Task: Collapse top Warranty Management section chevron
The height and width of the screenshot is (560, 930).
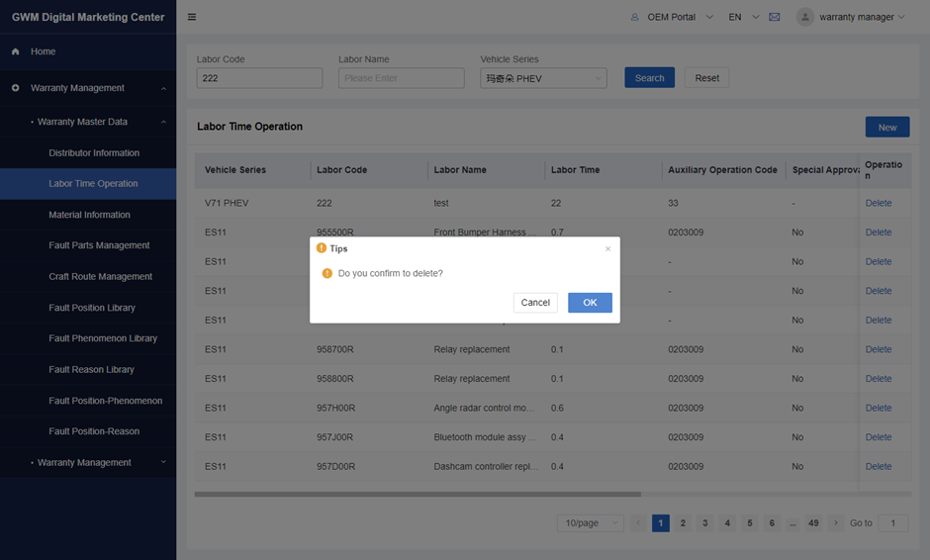Action: (x=163, y=88)
